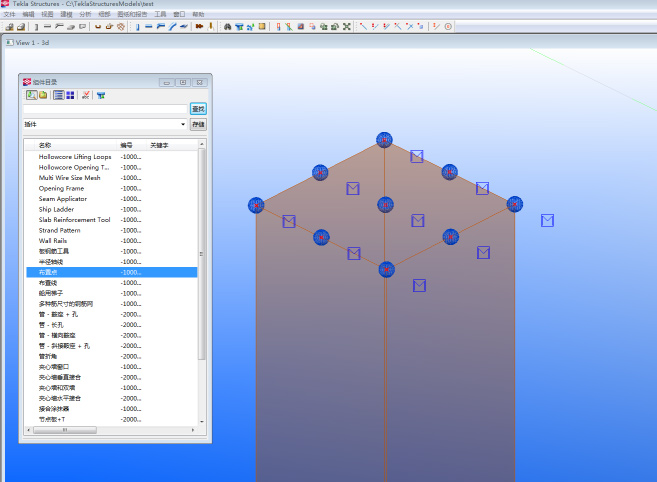Image resolution: width=657 pixels, height=482 pixels.
Task: Click the folder view icon in component catalog
Action: (x=43, y=95)
